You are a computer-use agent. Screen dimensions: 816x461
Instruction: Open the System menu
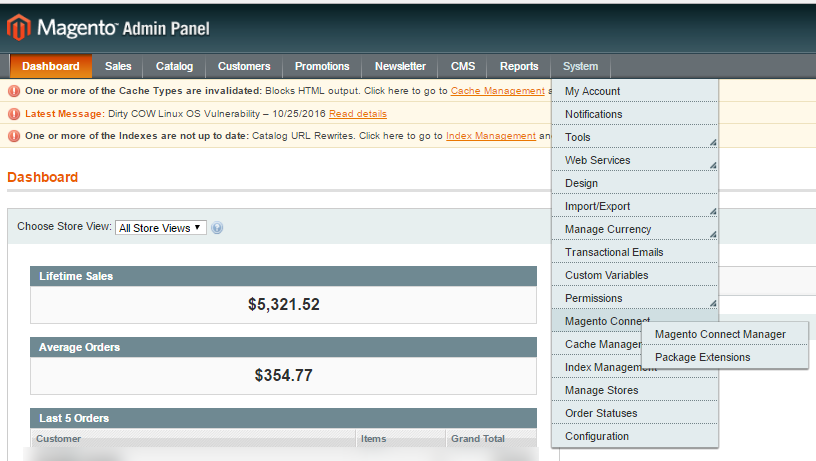580,66
